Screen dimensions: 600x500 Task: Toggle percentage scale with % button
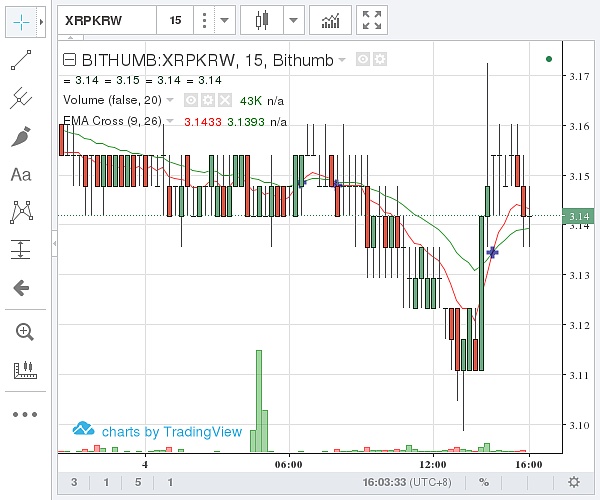coord(483,482)
